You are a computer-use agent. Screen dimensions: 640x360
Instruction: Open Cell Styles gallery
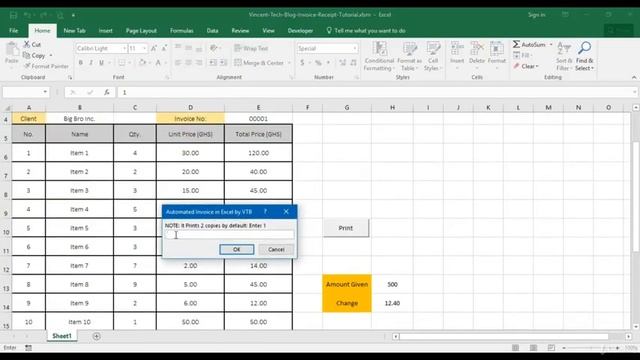coord(433,56)
